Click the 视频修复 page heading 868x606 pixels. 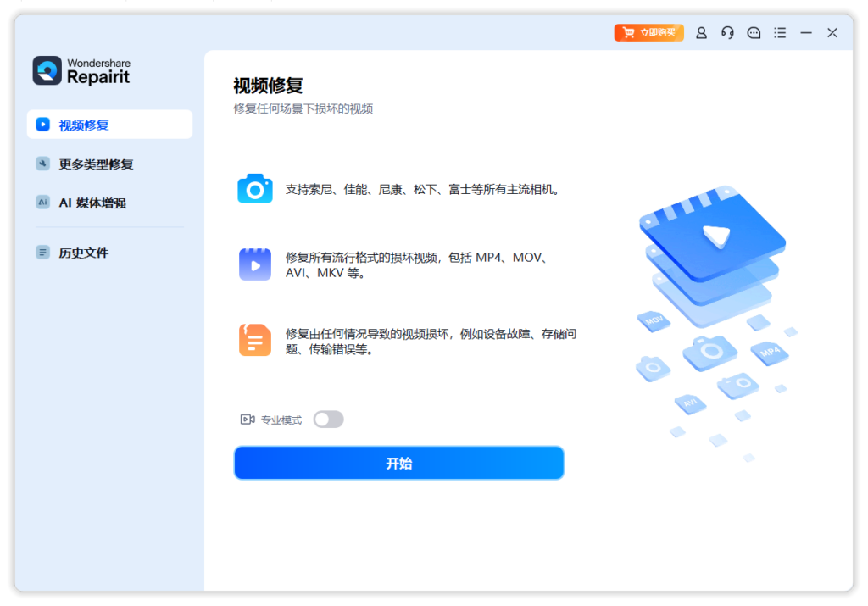click(268, 86)
